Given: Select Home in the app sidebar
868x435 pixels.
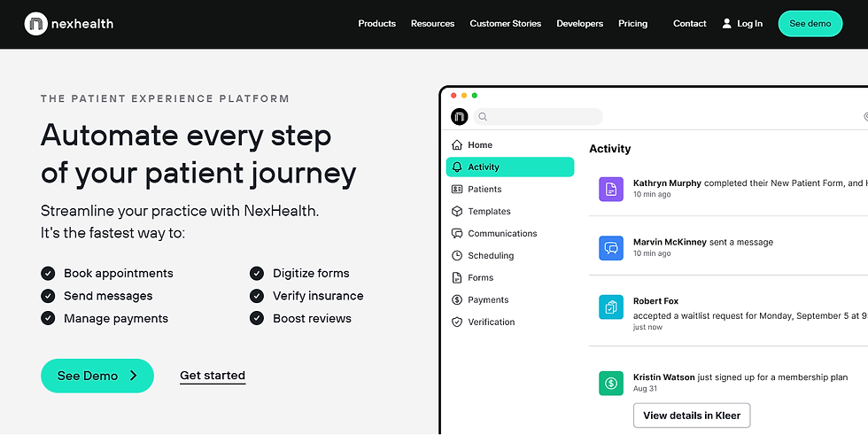Looking at the screenshot, I should [510, 145].
